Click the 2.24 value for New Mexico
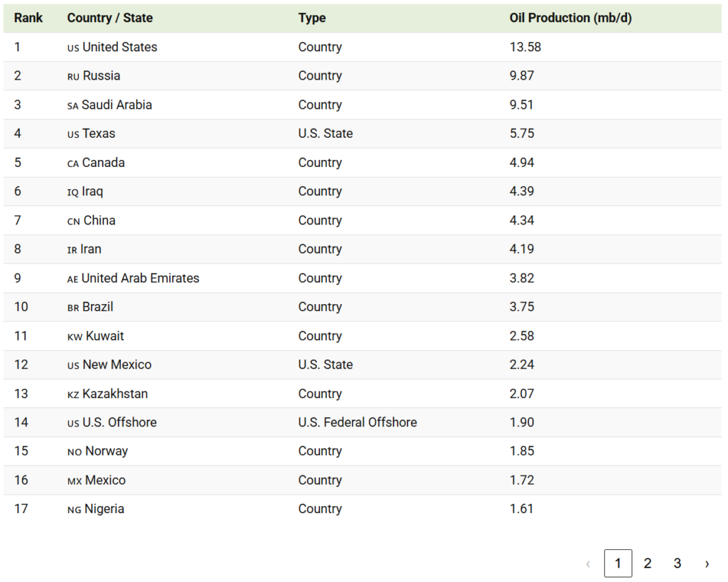 pos(522,365)
